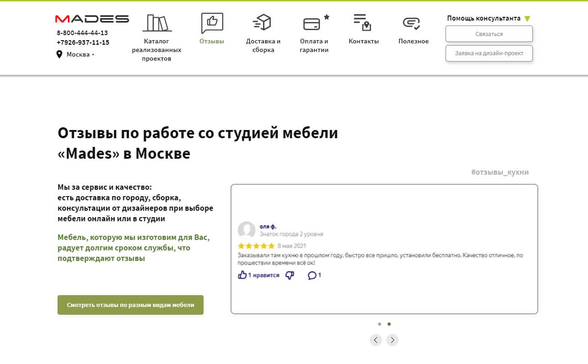Select the first slider dot

379,324
